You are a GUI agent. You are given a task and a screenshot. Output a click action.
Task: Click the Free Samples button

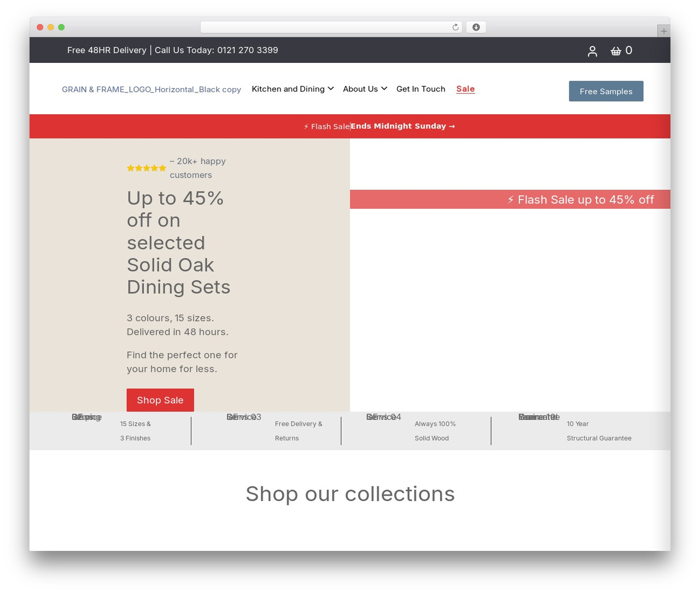606,91
